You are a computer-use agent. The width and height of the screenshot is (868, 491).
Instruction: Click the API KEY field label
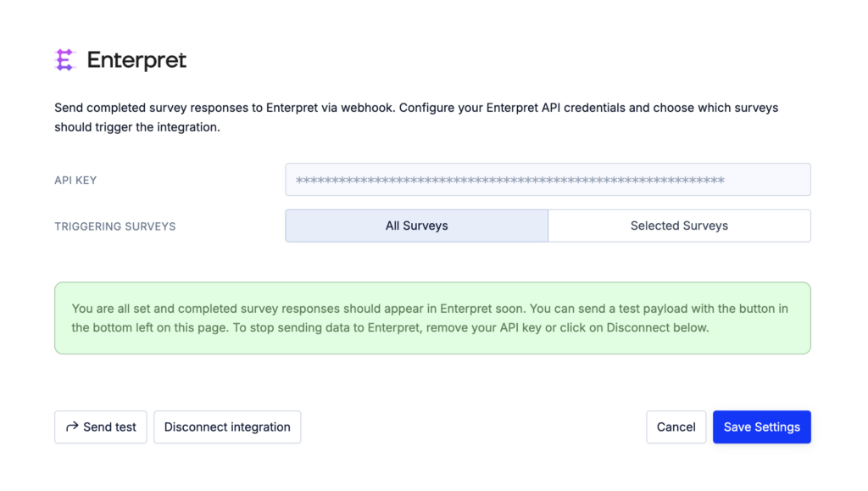pos(75,181)
